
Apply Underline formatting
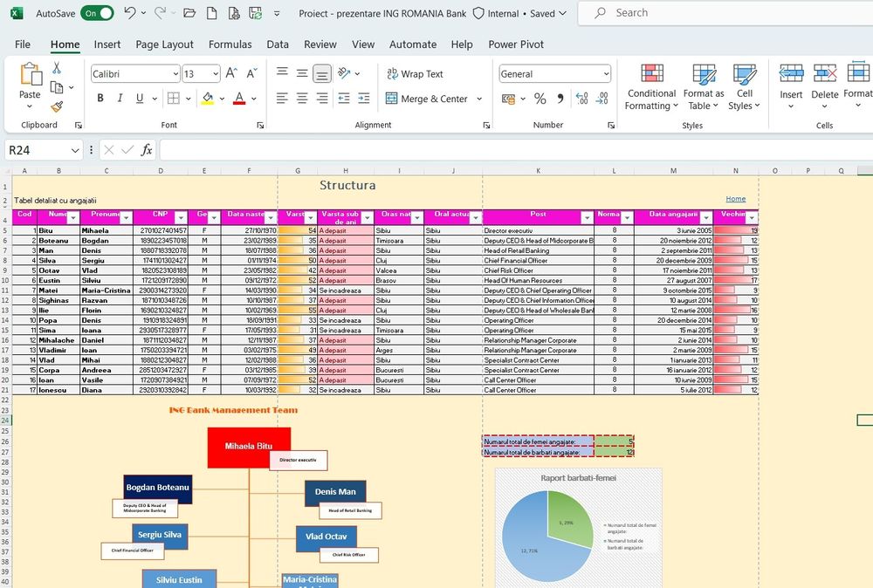139,99
